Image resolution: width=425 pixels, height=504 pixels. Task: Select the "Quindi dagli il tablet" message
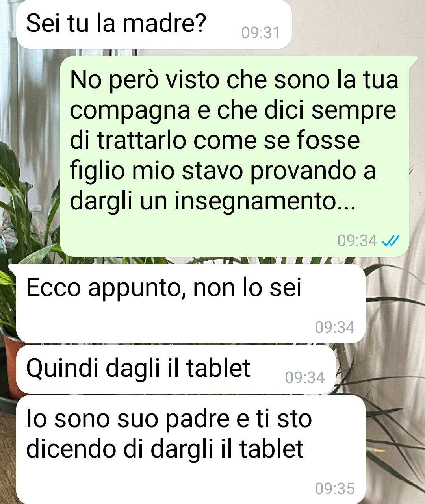176,370
